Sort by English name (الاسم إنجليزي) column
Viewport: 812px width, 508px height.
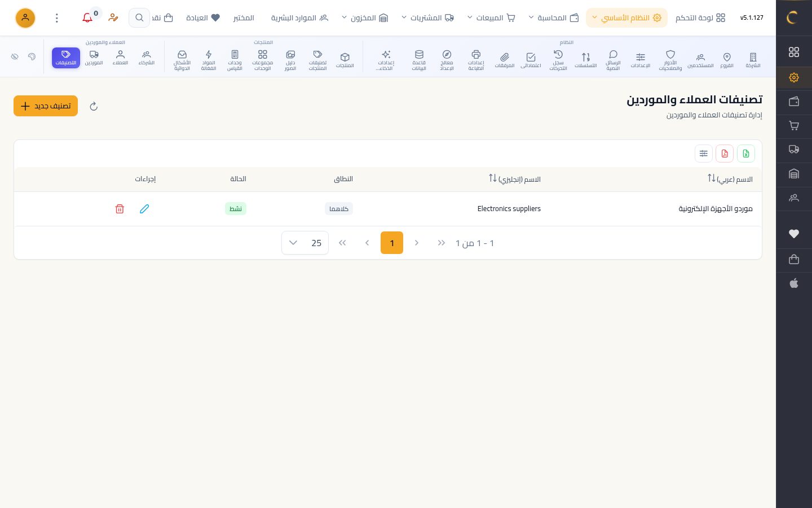click(x=515, y=179)
